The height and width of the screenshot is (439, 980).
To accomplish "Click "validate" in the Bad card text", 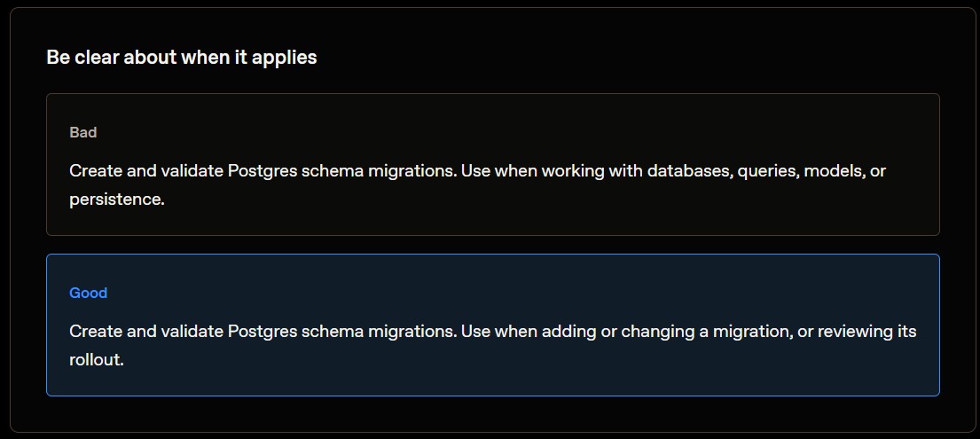I will coord(192,170).
